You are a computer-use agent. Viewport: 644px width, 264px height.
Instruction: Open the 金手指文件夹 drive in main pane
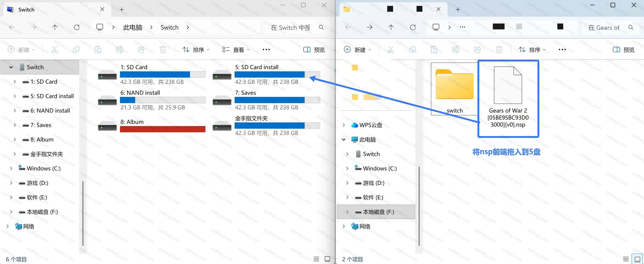point(266,125)
